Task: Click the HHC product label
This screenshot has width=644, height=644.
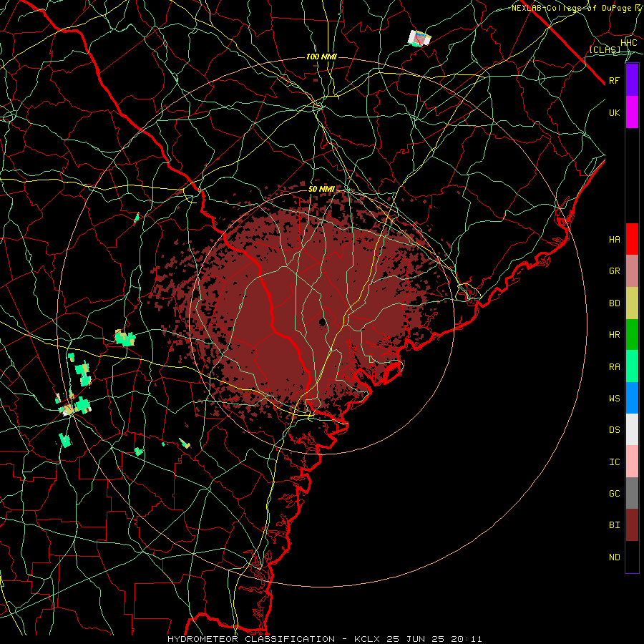Action: [x=629, y=43]
